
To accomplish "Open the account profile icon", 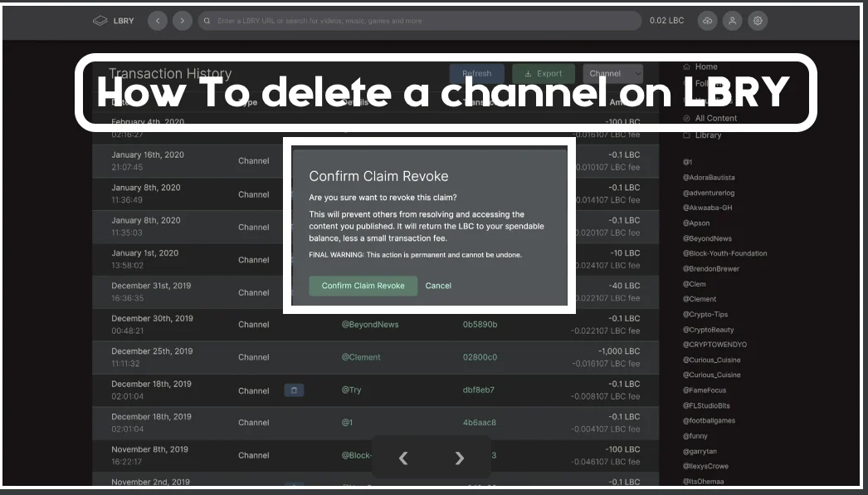I will 733,21.
